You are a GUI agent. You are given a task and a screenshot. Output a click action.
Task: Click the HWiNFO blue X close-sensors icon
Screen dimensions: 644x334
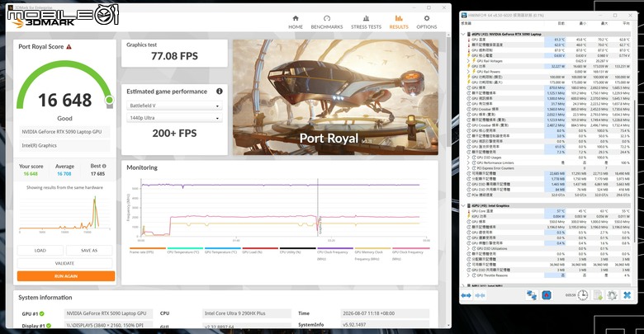pyautogui.click(x=627, y=295)
